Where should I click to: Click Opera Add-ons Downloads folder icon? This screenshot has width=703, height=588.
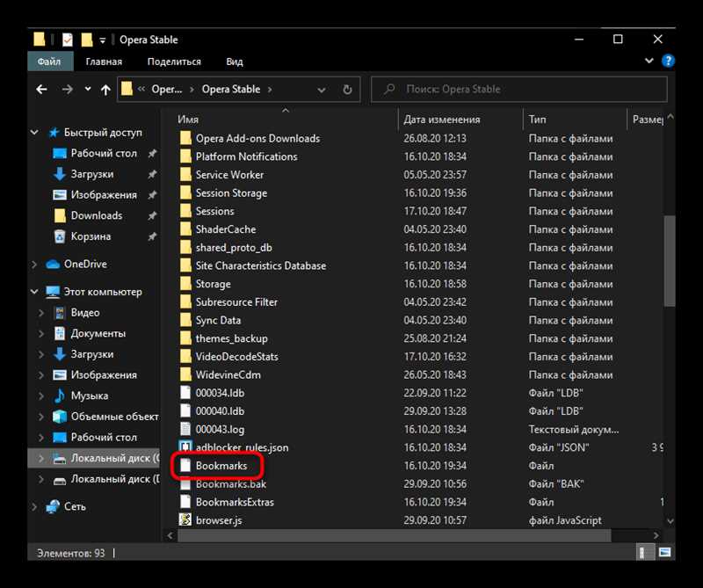coord(185,138)
